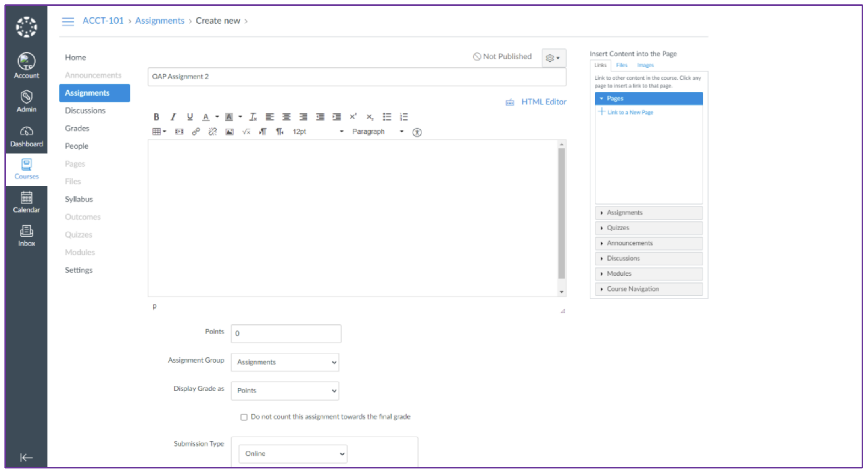Open Grades in course menu
The width and height of the screenshot is (868, 472).
pyautogui.click(x=77, y=129)
